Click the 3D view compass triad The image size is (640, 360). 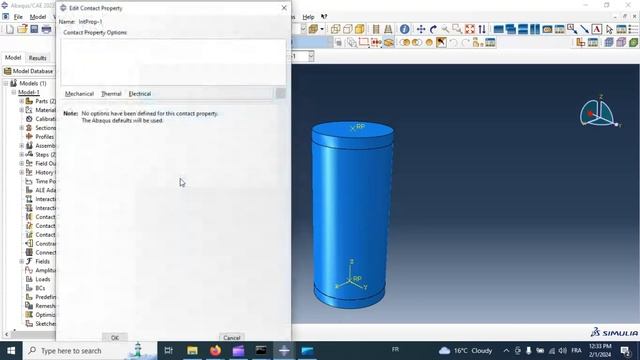(x=599, y=113)
